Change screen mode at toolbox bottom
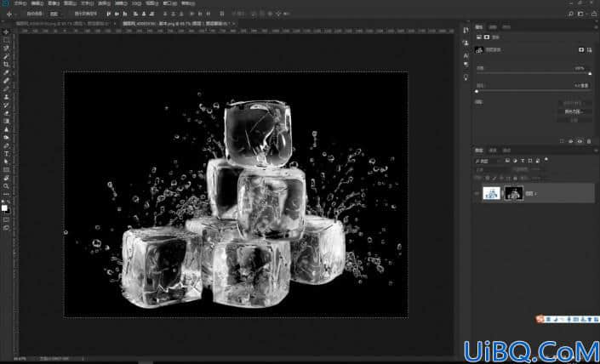The width and height of the screenshot is (600, 364). tap(6, 228)
